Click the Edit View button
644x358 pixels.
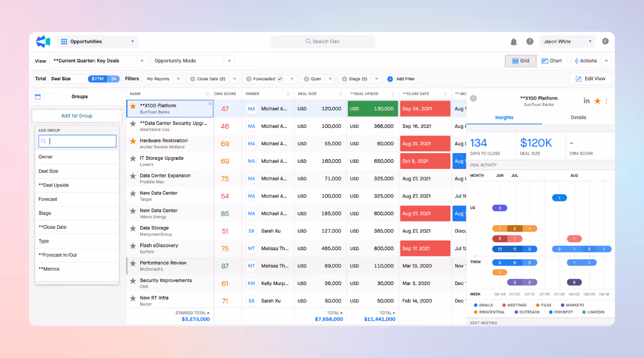tap(591, 79)
